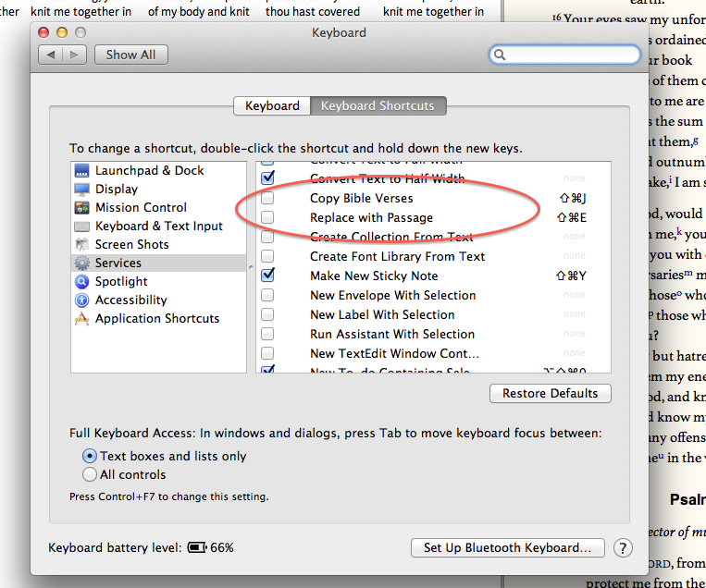This screenshot has width=706, height=588.
Task: Click the search magnifier icon
Action: (500, 55)
